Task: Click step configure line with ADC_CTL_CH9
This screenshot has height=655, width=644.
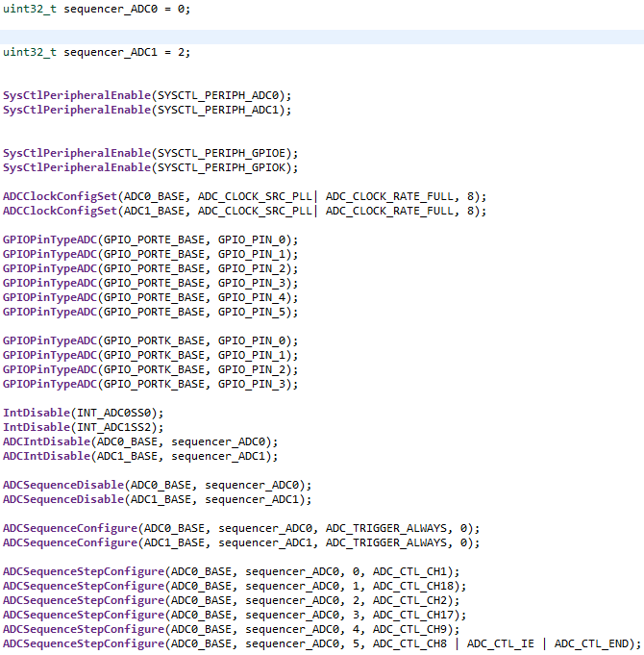Action: (231, 629)
